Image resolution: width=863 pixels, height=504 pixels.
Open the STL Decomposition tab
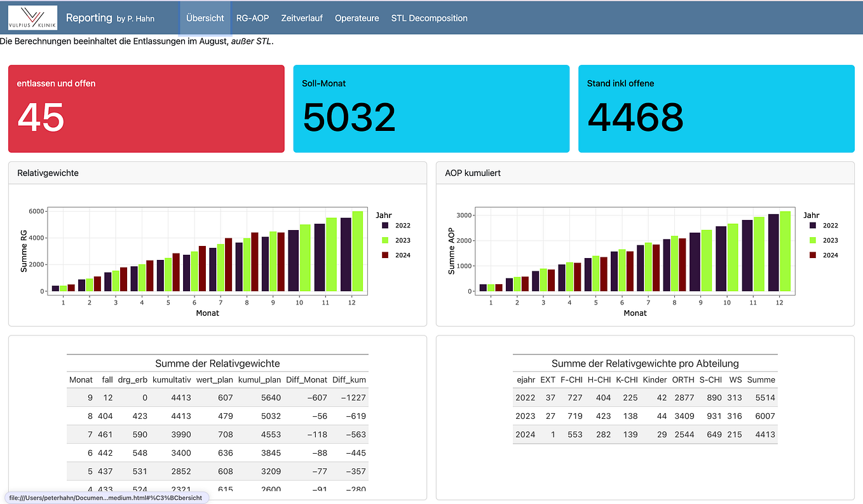[429, 18]
